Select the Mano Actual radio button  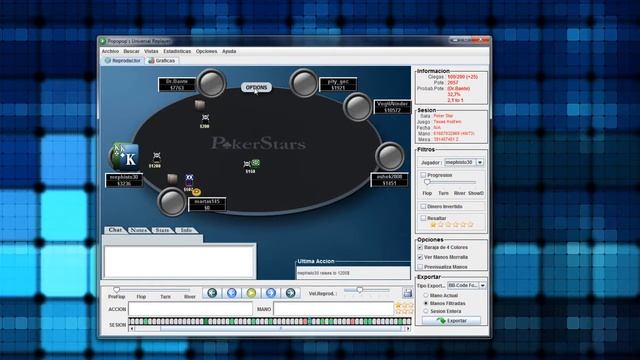[x=426, y=295]
